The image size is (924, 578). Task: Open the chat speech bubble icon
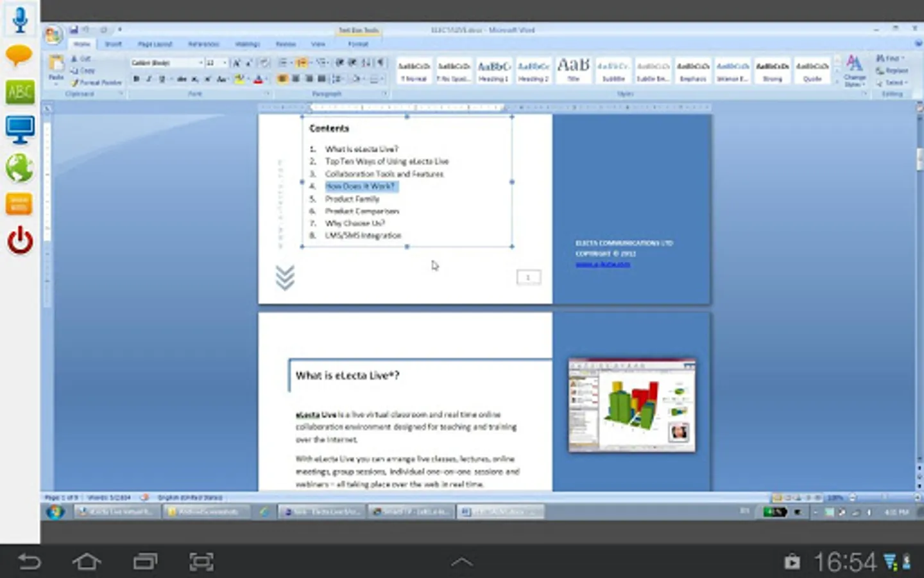point(19,57)
